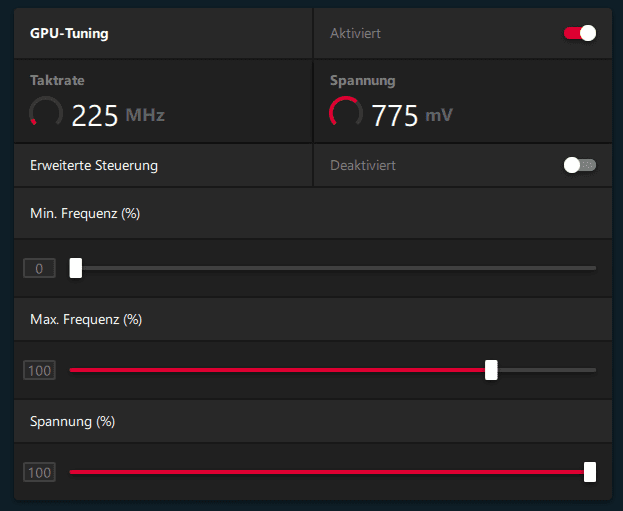This screenshot has height=511, width=623.
Task: Click the Max. Frequenz slider handle
Action: click(x=491, y=370)
